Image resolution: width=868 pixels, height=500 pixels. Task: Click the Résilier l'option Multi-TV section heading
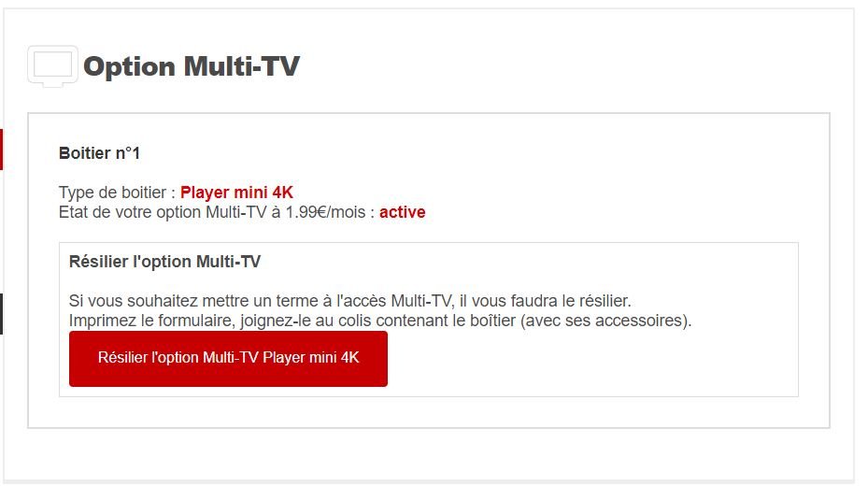164,262
